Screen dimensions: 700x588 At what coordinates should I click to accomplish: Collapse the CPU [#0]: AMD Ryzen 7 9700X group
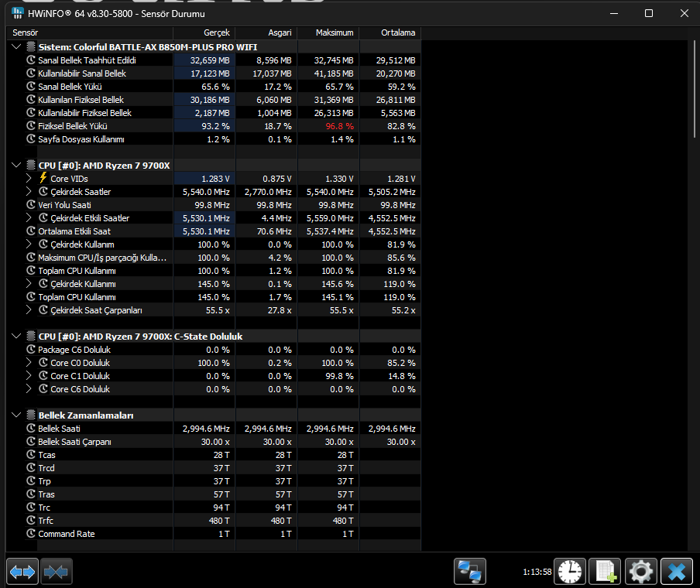(x=16, y=165)
